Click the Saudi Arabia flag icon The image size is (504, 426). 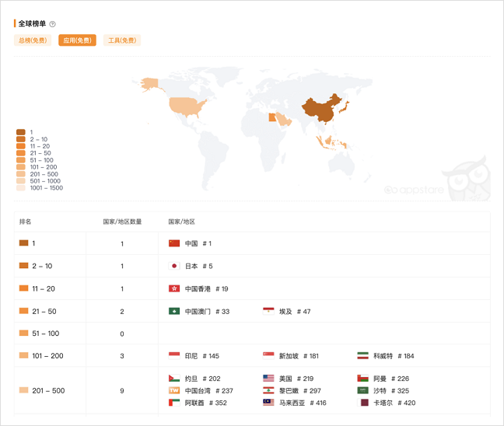click(x=362, y=390)
